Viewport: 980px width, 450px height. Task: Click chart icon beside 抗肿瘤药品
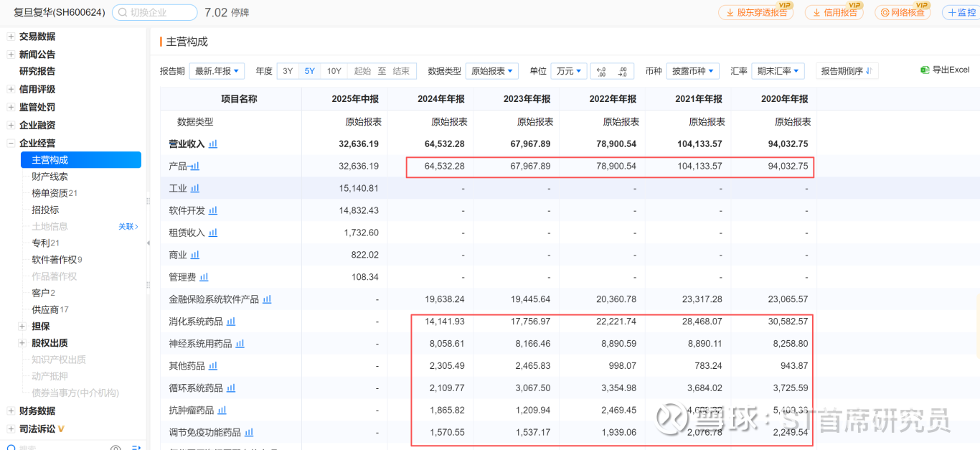222,411
